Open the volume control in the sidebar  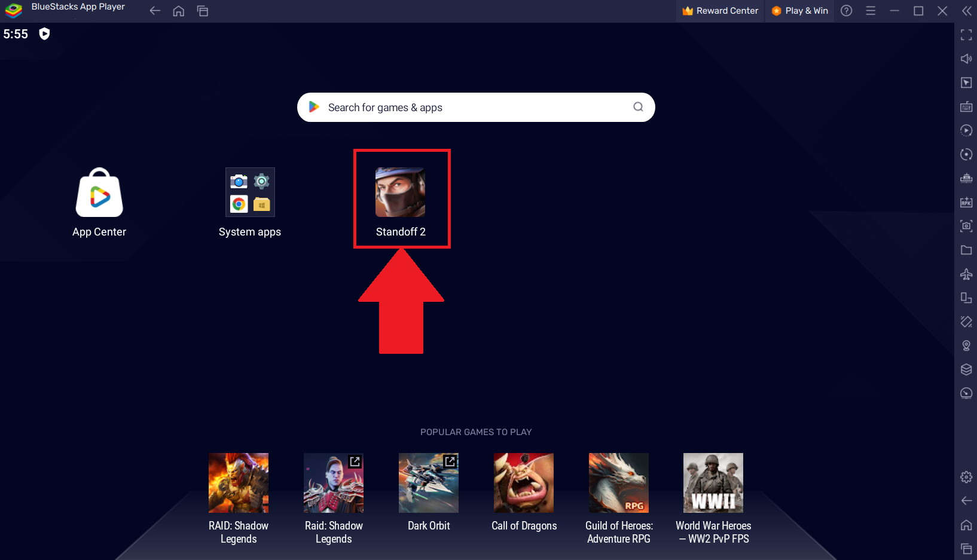(966, 59)
